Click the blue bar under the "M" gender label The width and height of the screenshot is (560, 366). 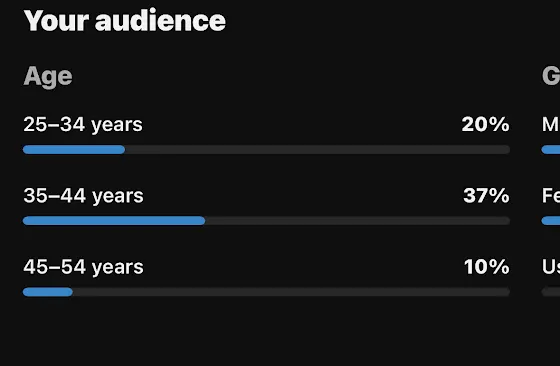(x=551, y=150)
